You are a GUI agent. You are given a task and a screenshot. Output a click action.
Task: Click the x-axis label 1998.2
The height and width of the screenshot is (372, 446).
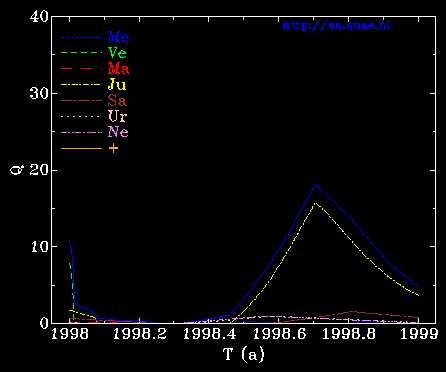coord(140,334)
